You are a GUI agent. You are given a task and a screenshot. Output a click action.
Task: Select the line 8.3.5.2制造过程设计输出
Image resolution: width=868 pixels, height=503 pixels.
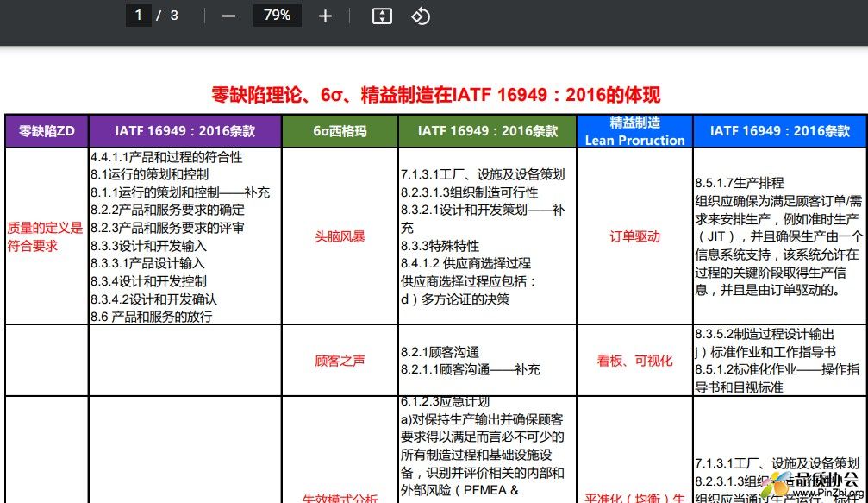(x=765, y=334)
